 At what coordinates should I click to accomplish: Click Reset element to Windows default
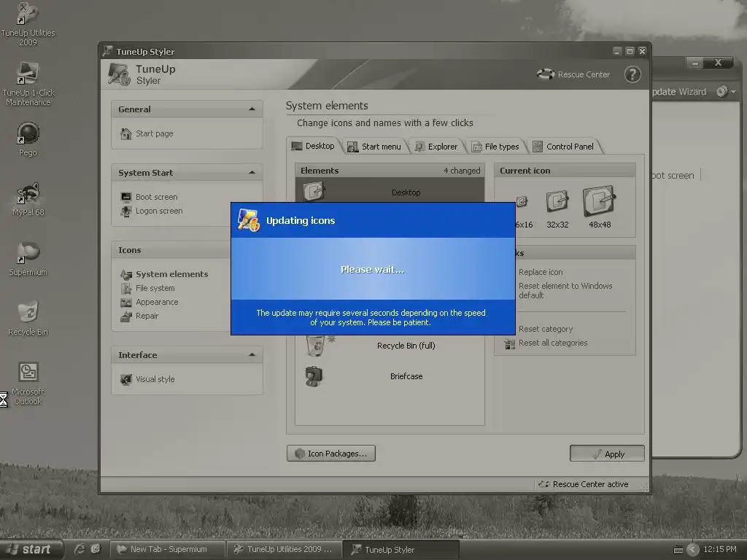(565, 290)
